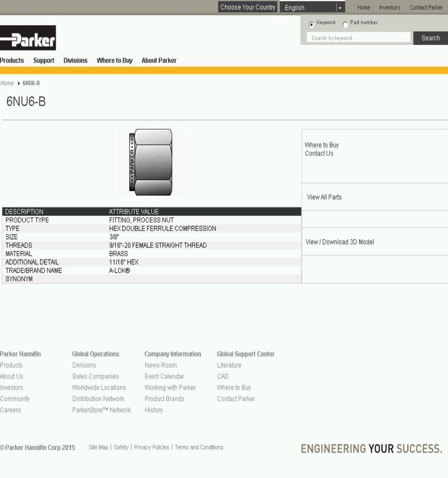Open footer Distribution Network link

(98, 399)
